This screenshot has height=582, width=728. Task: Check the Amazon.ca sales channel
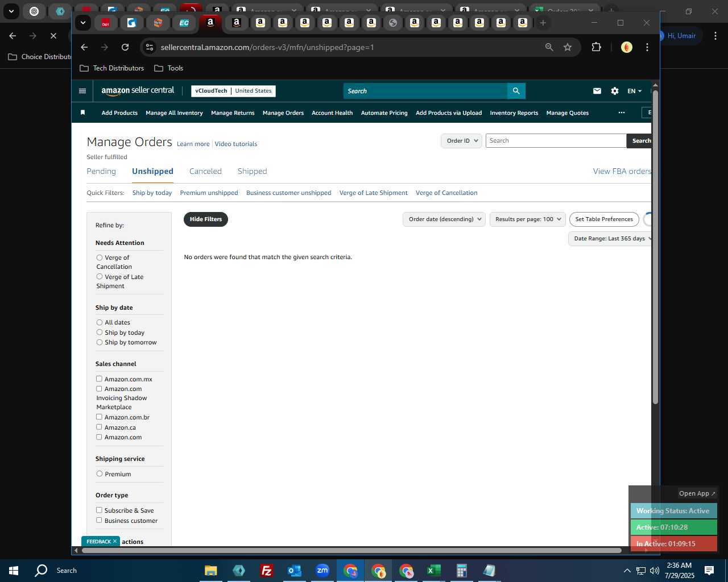[x=99, y=427]
